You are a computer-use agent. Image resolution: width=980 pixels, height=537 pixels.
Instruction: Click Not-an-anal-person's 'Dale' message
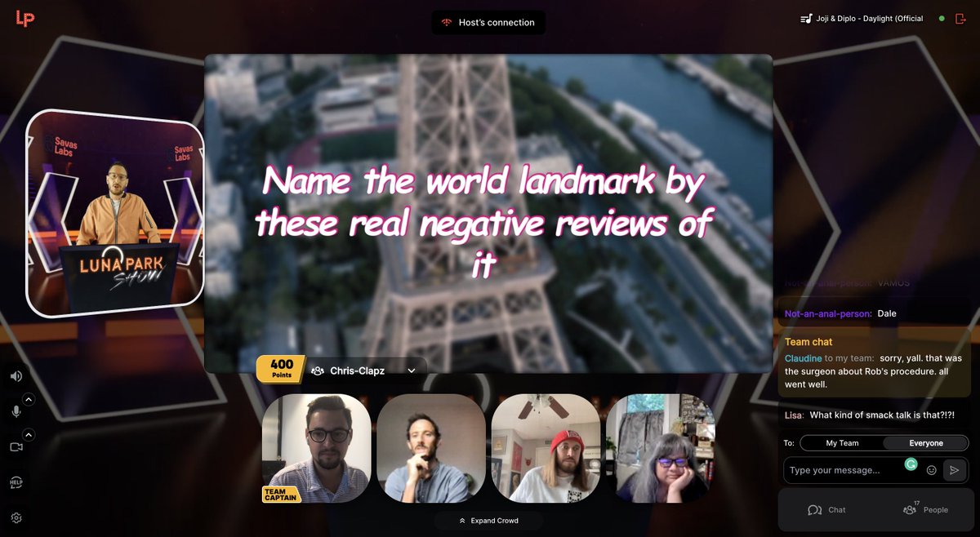[875, 313]
